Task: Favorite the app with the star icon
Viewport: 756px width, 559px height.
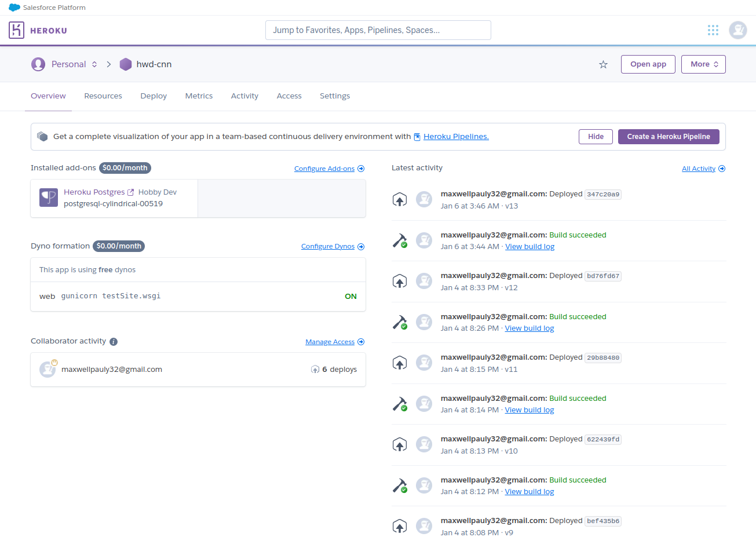Action: [603, 64]
